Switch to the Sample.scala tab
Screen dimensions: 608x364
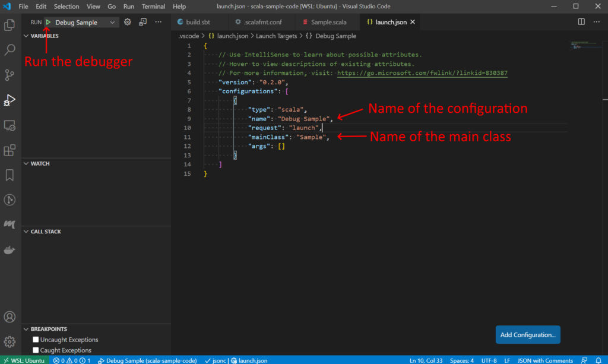pos(328,22)
